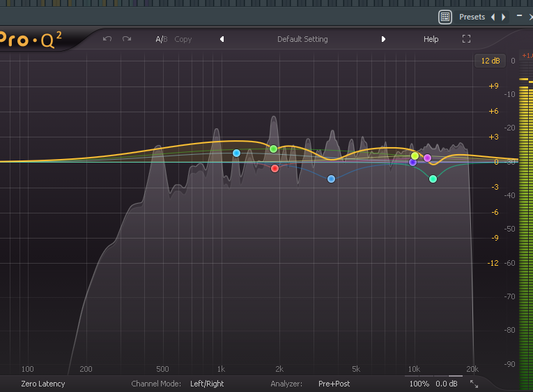Image resolution: width=533 pixels, height=392 pixels.
Task: Click the undo arrow icon
Action: [107, 39]
